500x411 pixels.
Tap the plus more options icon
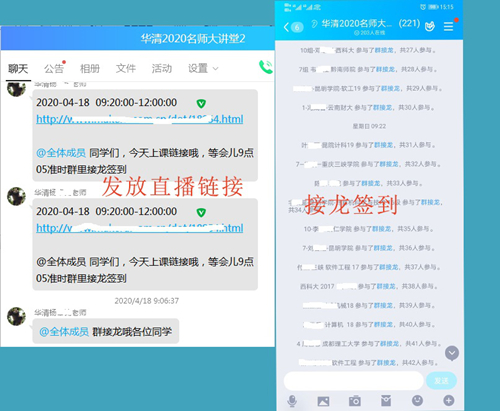449,400
